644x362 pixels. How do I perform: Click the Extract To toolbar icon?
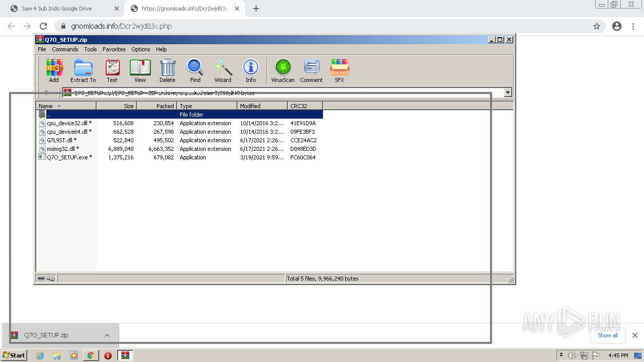83,70
